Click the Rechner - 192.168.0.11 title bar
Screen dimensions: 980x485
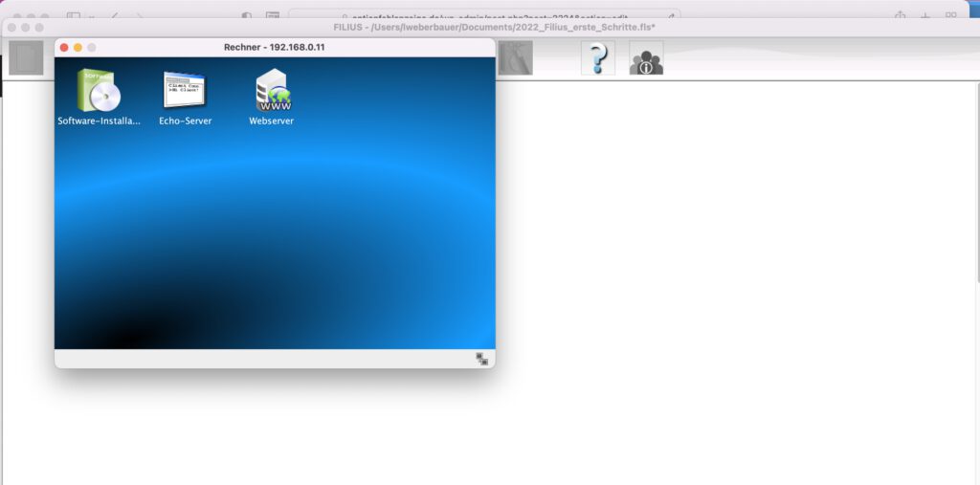[x=275, y=48]
